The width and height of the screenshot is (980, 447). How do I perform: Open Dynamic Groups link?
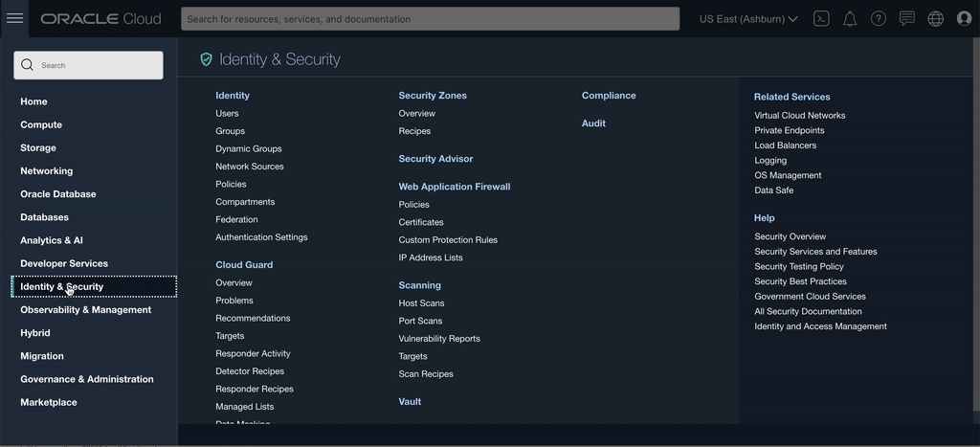(x=249, y=148)
